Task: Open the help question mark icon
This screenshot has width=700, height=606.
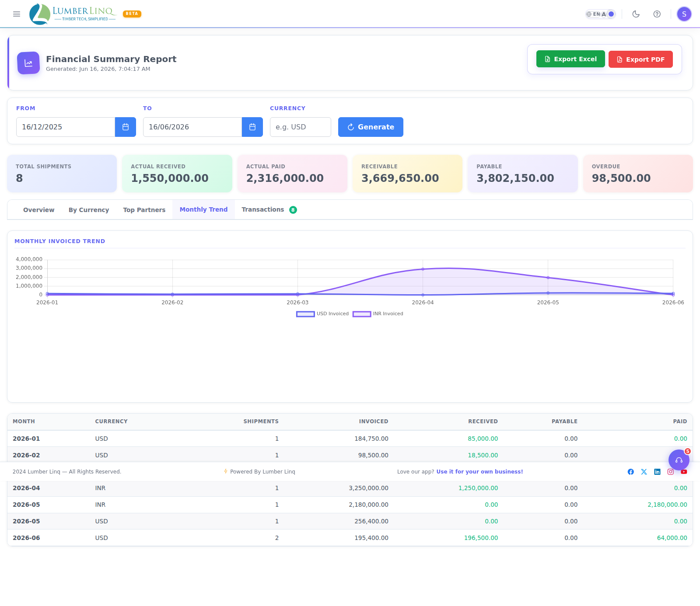Action: click(x=657, y=14)
